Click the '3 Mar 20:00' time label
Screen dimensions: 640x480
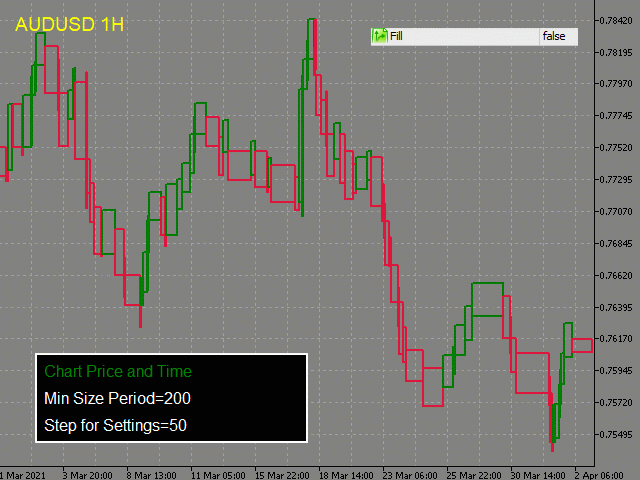(x=88, y=476)
